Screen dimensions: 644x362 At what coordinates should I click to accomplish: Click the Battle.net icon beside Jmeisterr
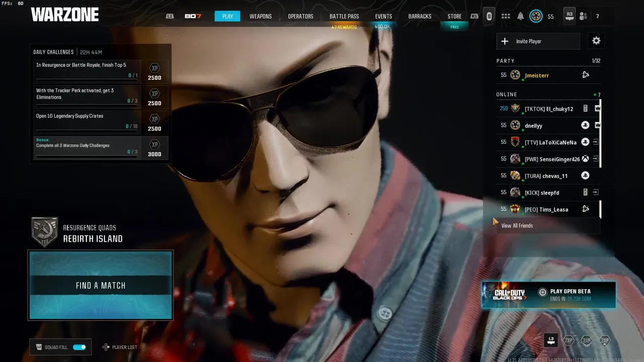click(586, 75)
